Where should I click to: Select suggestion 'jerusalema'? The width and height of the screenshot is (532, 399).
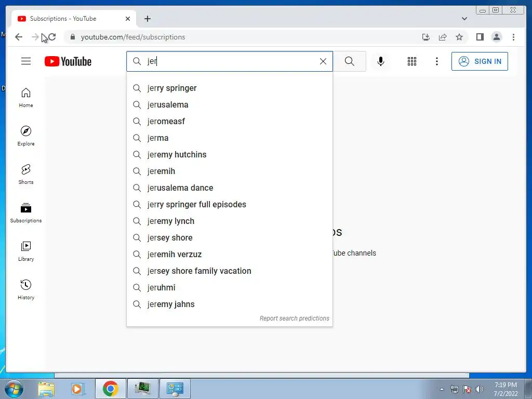pos(229,105)
